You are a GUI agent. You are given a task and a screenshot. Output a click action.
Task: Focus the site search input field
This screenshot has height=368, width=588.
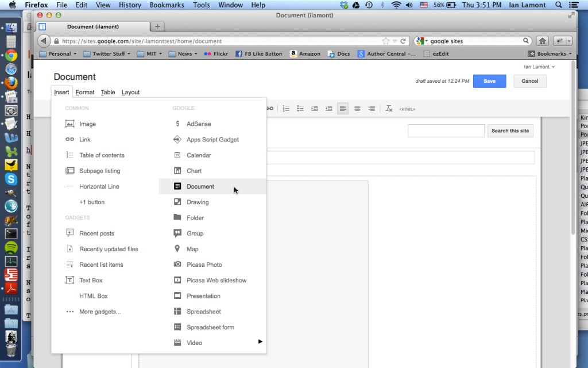(446, 131)
